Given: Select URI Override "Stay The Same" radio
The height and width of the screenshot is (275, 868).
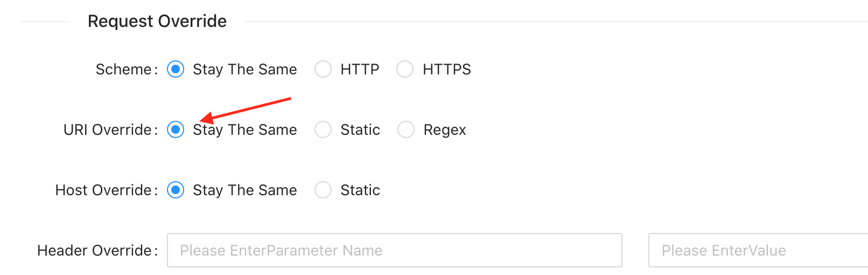Looking at the screenshot, I should tap(176, 130).
